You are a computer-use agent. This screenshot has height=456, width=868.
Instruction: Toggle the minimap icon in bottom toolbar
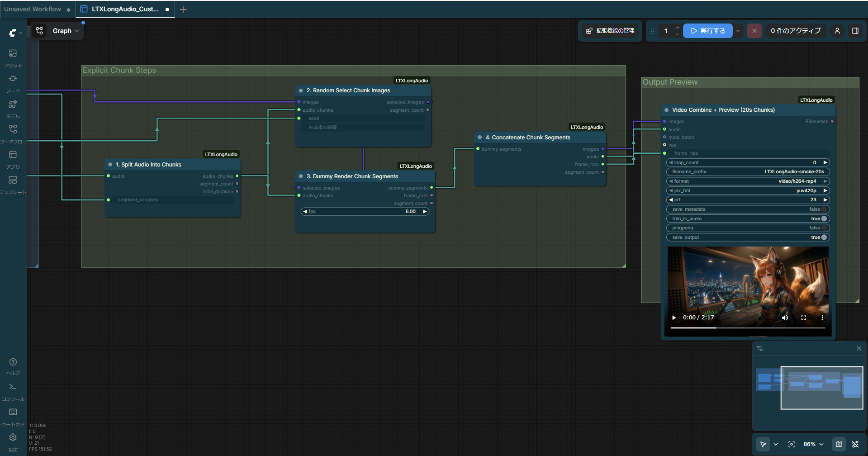pos(839,444)
